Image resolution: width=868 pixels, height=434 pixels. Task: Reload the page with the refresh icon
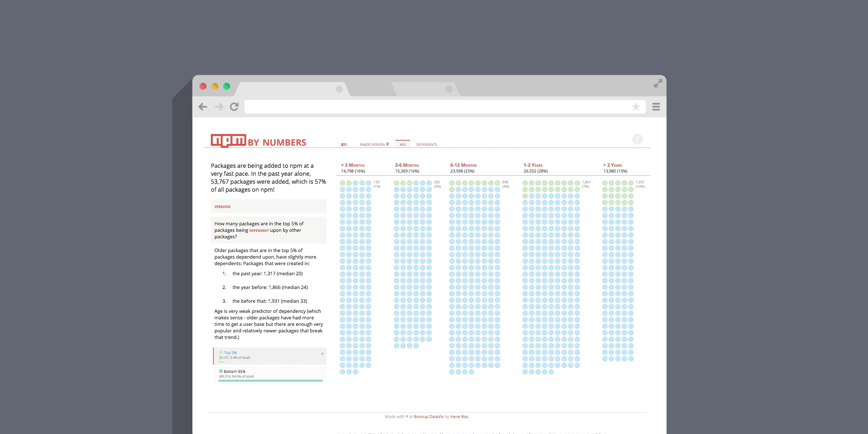(234, 107)
